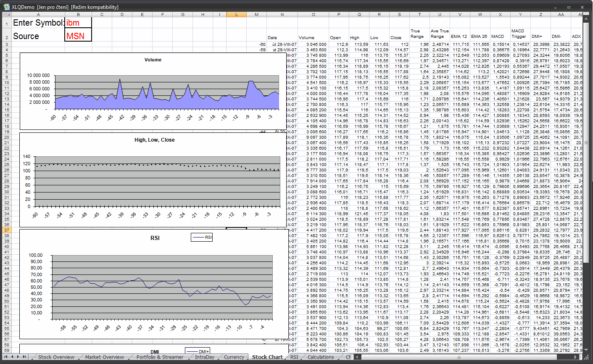
Task: Switch to the Calculations sheet tab
Action: (320, 357)
